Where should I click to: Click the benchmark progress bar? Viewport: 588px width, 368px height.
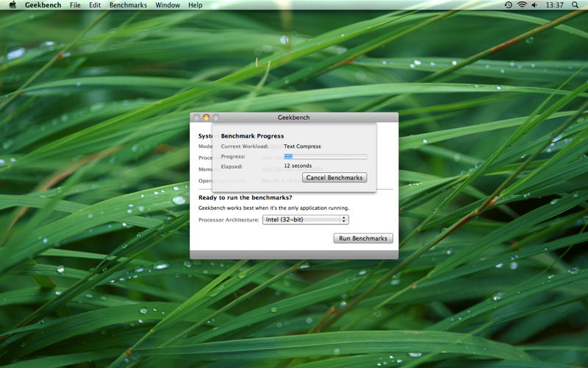tap(326, 157)
